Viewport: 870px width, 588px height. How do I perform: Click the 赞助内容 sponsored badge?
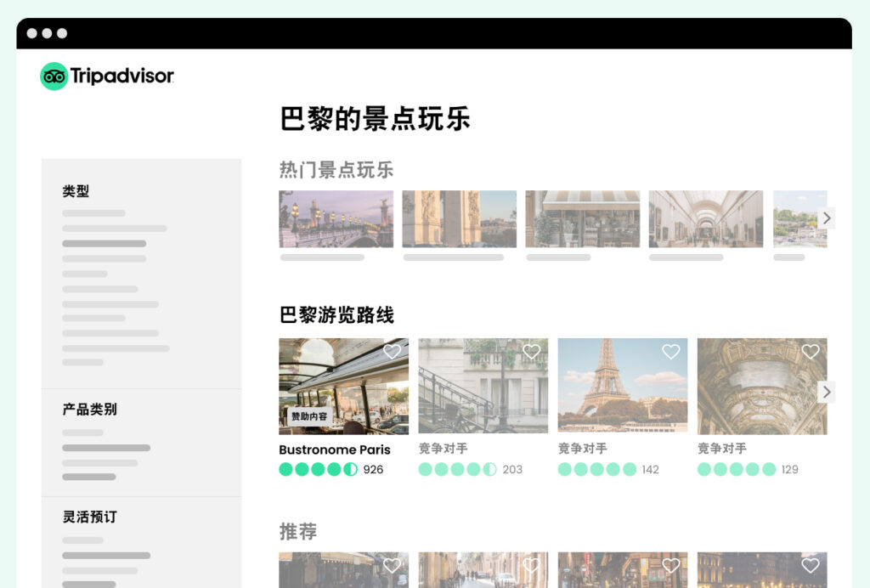pyautogui.click(x=309, y=416)
